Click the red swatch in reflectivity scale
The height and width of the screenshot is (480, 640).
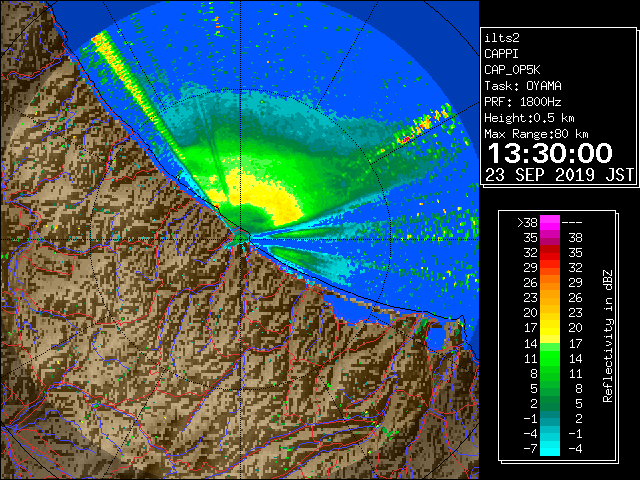(x=550, y=253)
